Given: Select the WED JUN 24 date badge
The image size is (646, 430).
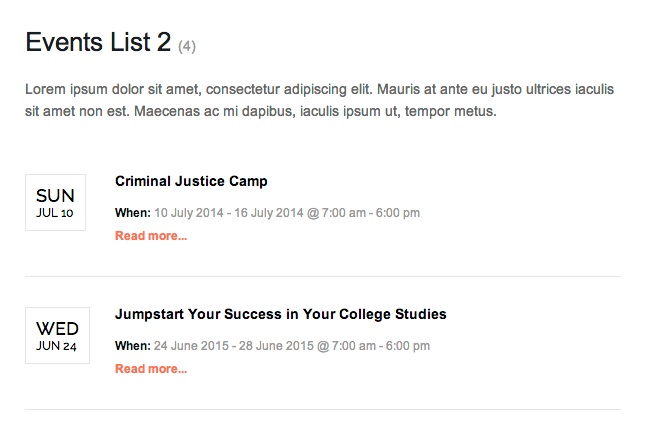Looking at the screenshot, I should coord(56,335).
